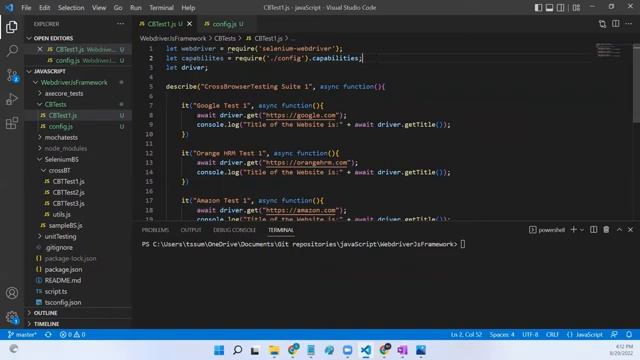
Task: Open editor more actions ellipsis menu
Action: click(x=629, y=24)
